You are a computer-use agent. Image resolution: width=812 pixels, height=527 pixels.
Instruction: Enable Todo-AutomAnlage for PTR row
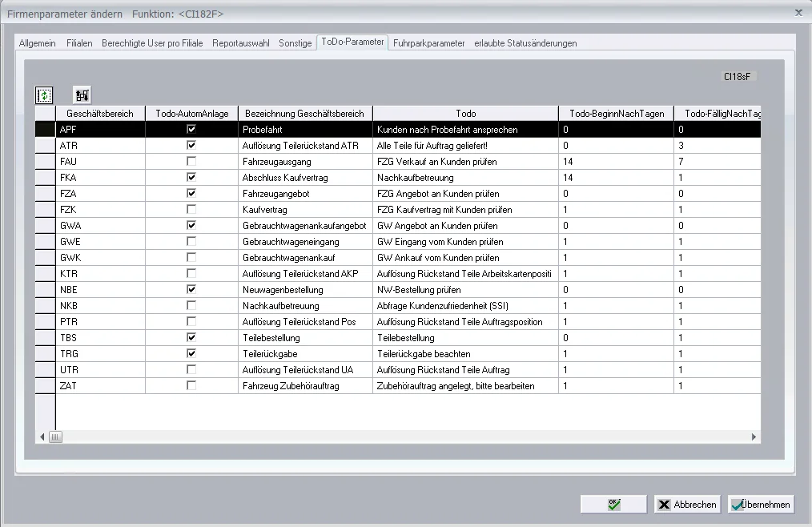point(191,321)
